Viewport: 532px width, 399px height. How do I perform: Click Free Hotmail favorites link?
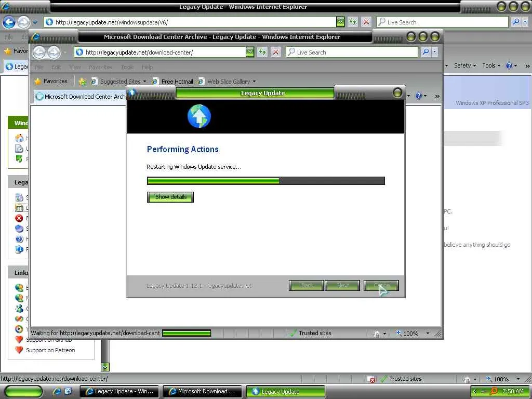(x=172, y=82)
